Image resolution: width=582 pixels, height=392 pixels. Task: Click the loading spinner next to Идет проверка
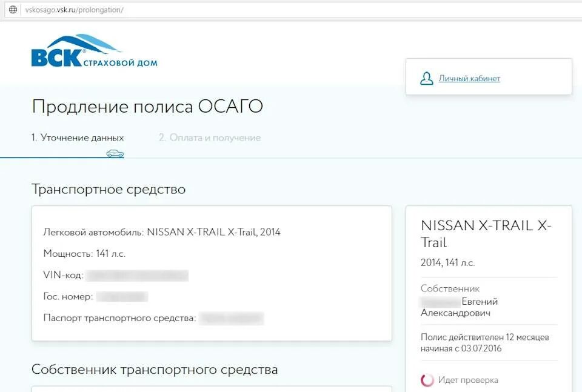click(x=427, y=380)
